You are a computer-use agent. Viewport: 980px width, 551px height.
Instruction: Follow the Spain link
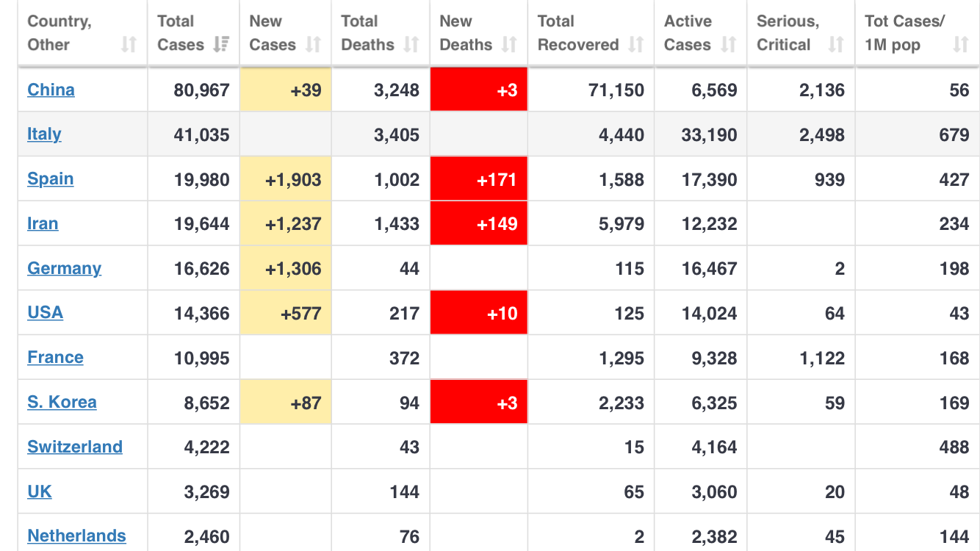point(50,179)
